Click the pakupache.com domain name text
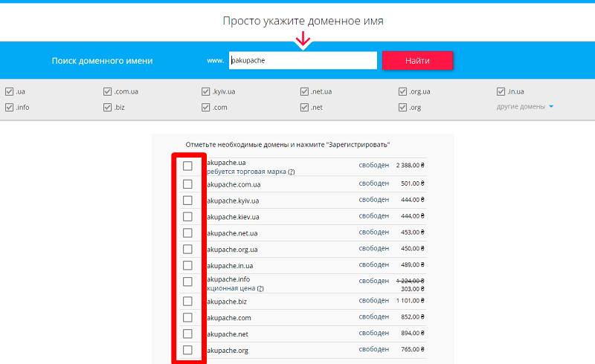The image size is (595, 364). [229, 318]
